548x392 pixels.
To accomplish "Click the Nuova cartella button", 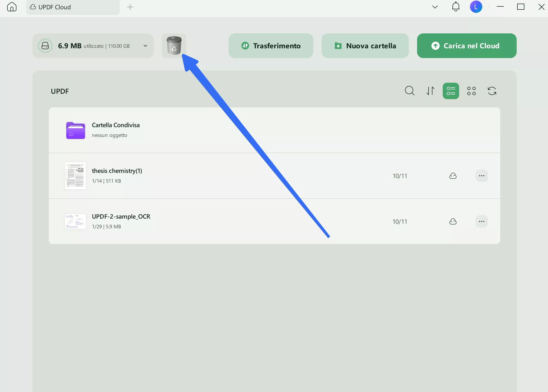I will [x=365, y=46].
